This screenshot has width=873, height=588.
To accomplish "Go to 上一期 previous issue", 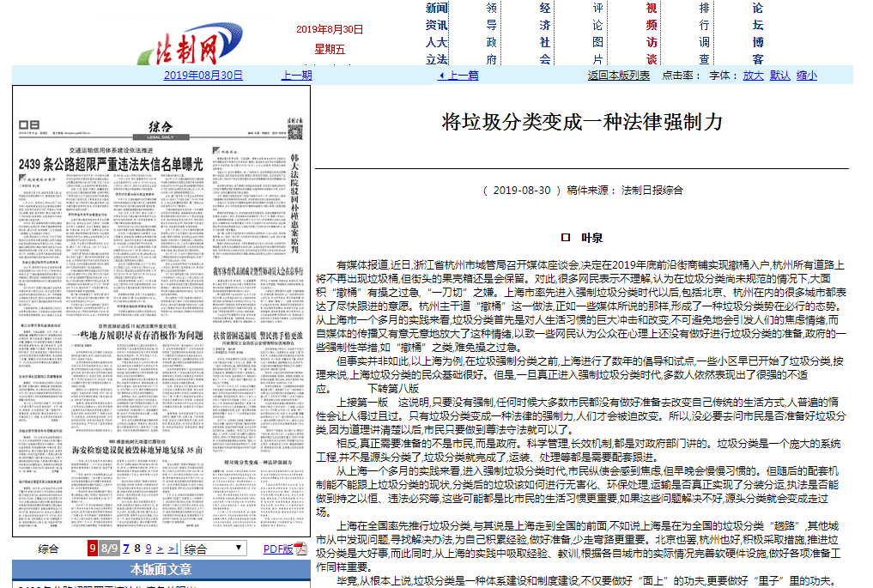I will 296,75.
